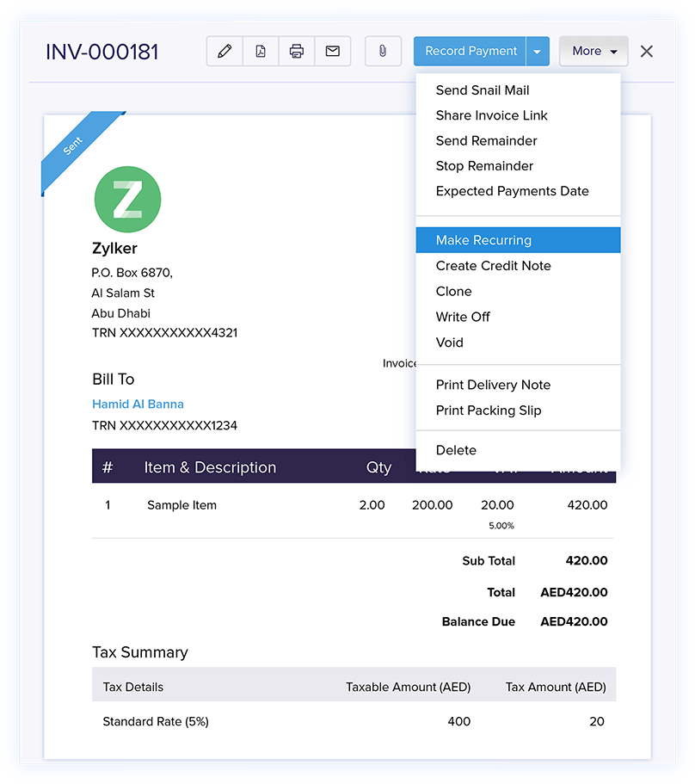The width and height of the screenshot is (695, 784).
Task: Expand the Record Payment dropdown arrow
Action: pyautogui.click(x=537, y=51)
